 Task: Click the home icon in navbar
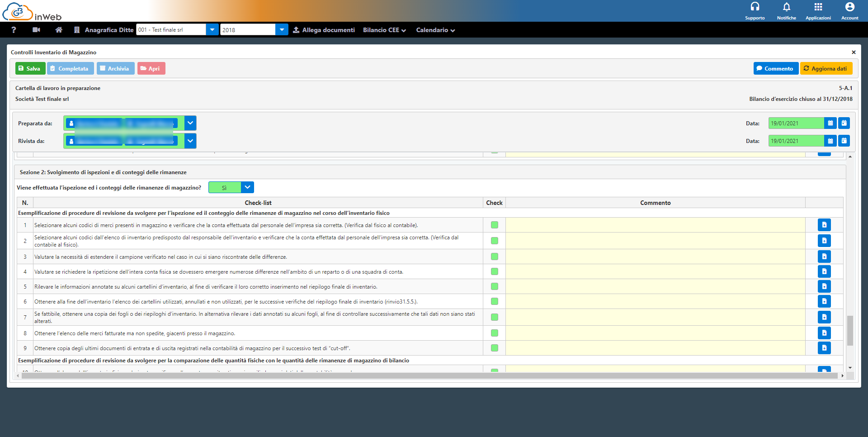coord(59,30)
